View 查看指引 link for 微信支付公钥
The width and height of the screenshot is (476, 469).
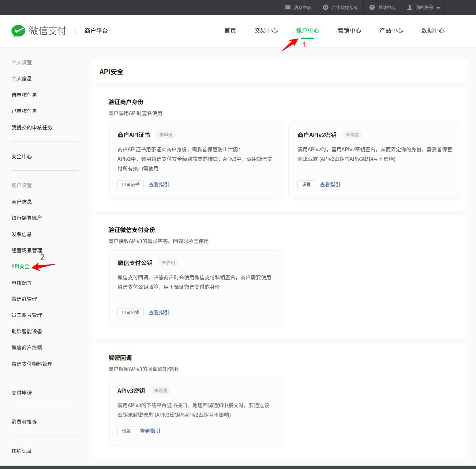point(159,313)
